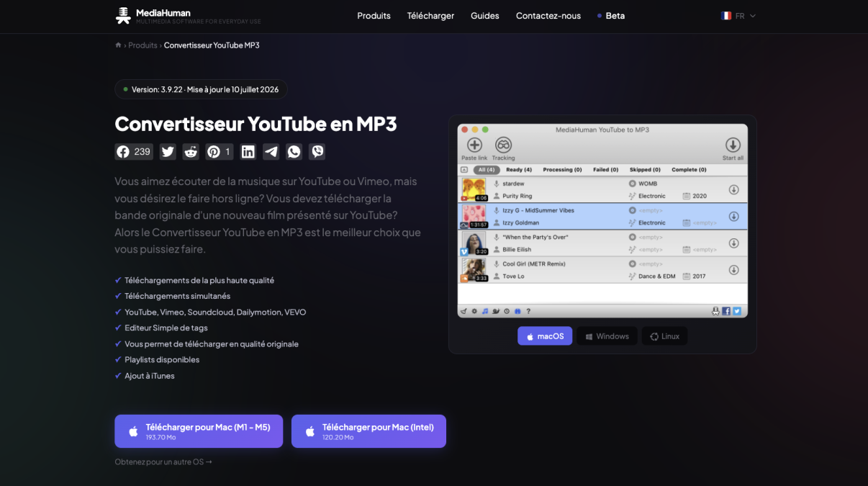Screen dimensions: 868x486
Task: Click the Billie Eilish thumbnail in preview
Action: [474, 243]
